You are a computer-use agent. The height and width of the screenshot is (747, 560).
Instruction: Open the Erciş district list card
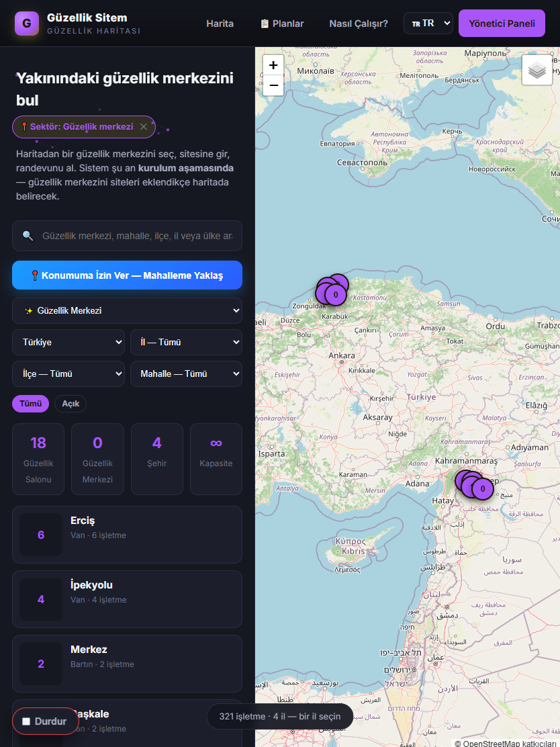pos(127,535)
